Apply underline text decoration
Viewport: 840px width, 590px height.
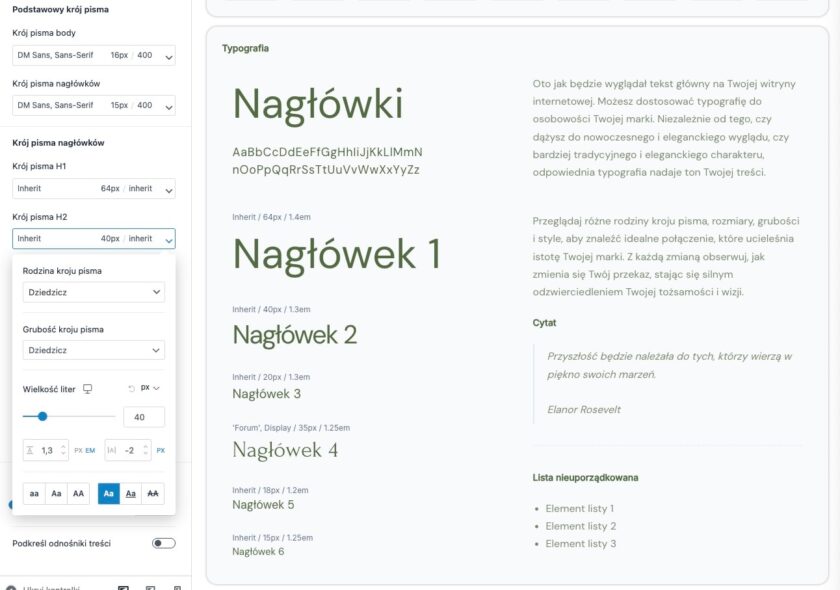[x=131, y=494]
